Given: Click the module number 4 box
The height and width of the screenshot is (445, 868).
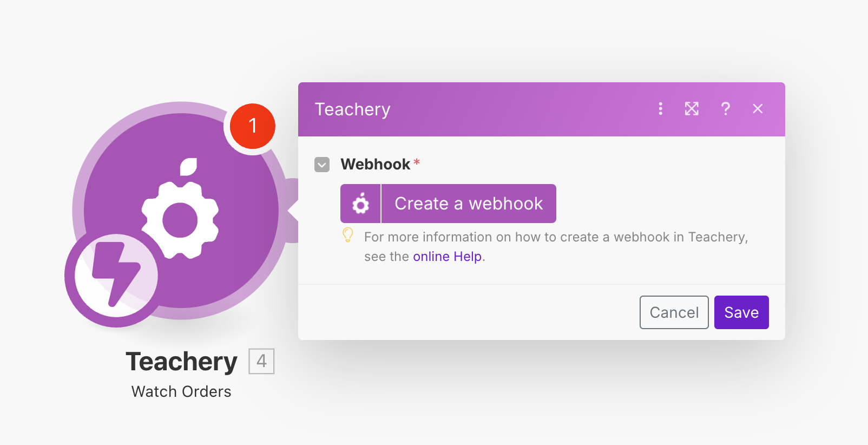Looking at the screenshot, I should tap(261, 361).
